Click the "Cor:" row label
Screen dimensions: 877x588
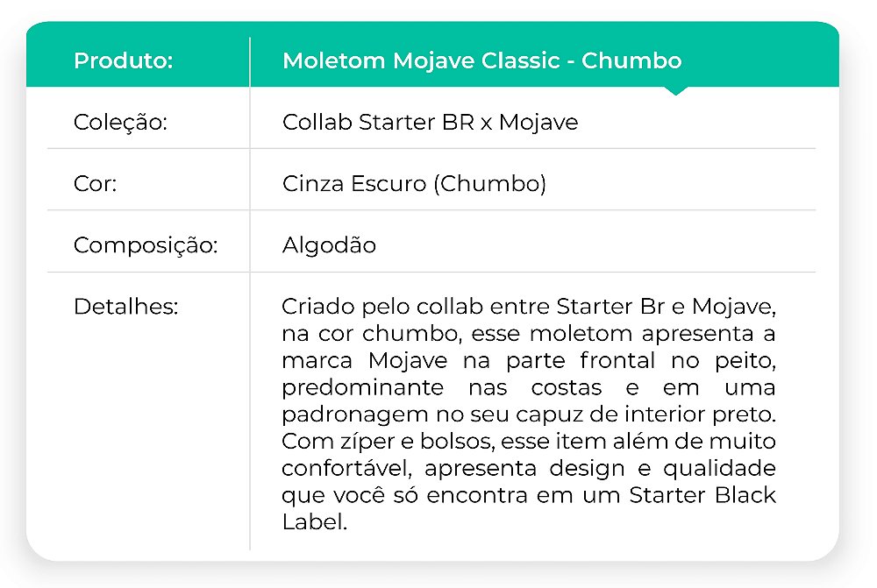(96, 184)
